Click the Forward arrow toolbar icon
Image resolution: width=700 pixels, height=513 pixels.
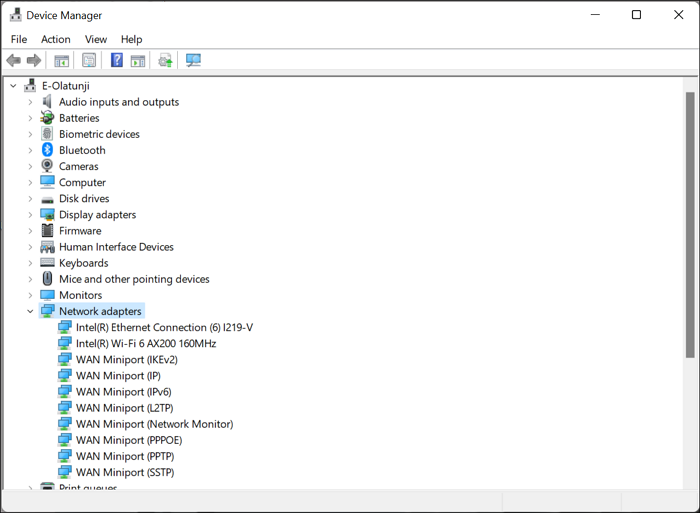pyautogui.click(x=34, y=60)
